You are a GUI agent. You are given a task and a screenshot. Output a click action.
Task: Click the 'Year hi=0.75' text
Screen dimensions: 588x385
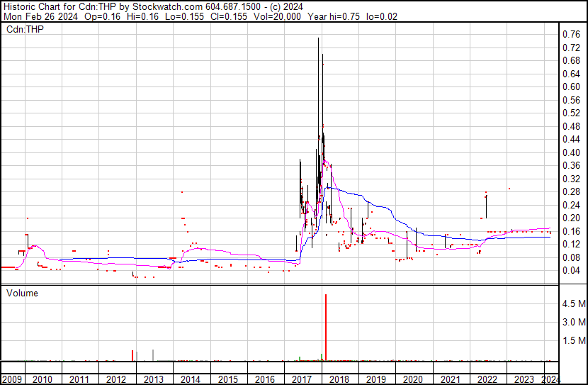pyautogui.click(x=334, y=16)
